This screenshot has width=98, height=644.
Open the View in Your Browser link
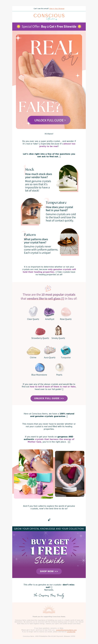[x=57, y=8]
